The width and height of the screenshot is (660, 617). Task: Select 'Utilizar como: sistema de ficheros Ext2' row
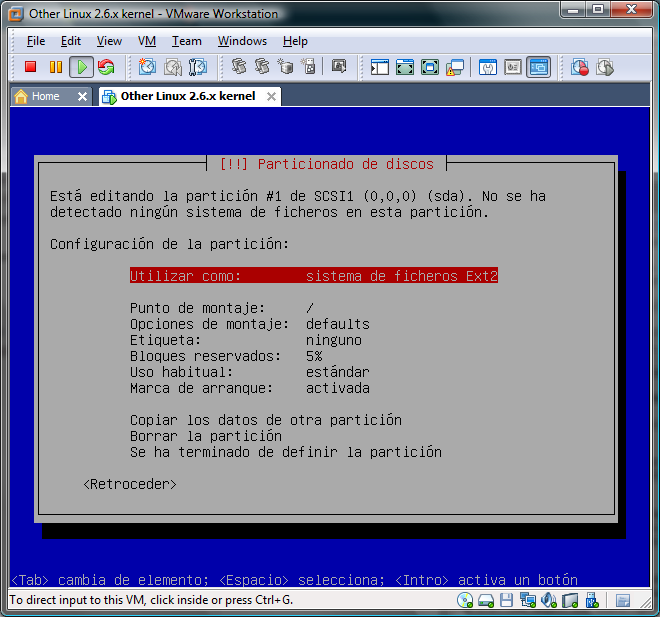coord(314,276)
